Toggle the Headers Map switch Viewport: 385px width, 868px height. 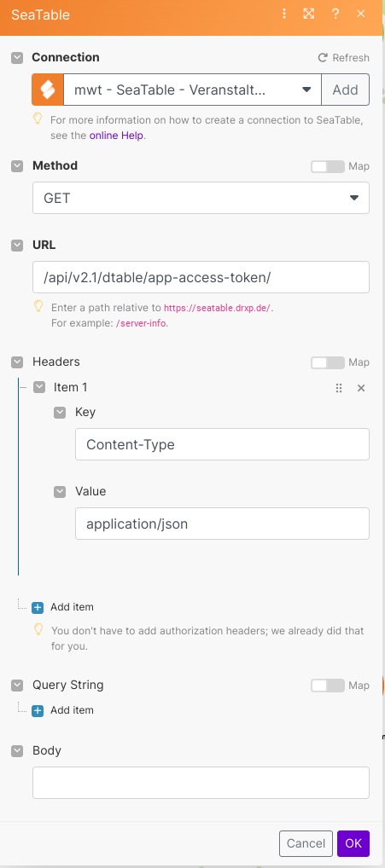coord(328,362)
